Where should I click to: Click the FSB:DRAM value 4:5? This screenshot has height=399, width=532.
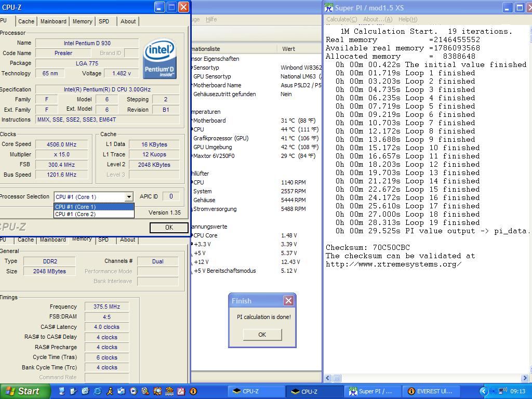[x=107, y=317]
